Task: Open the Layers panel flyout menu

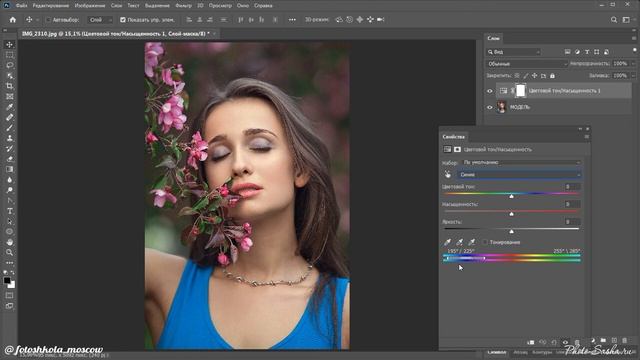Action: 634,38
